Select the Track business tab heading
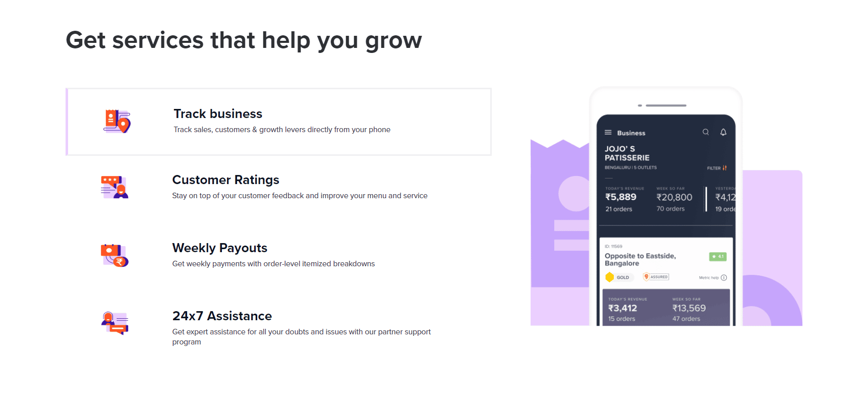This screenshot has height=410, width=868. coord(218,114)
